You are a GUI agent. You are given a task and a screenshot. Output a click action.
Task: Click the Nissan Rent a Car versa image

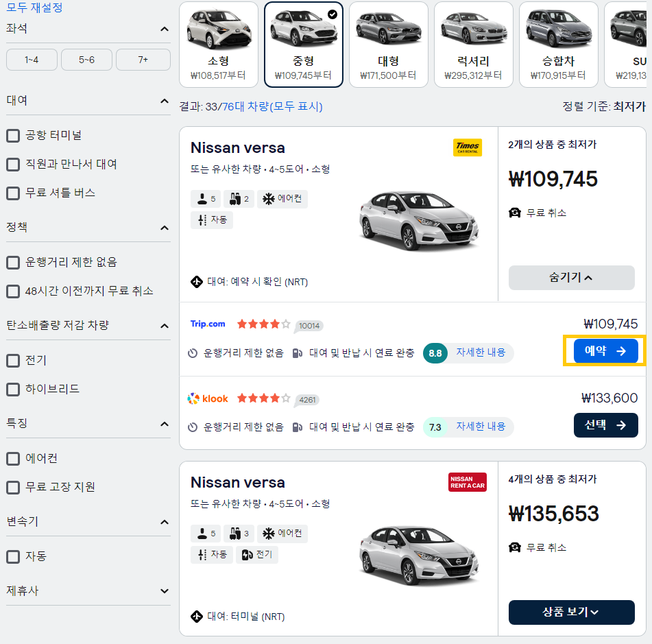click(x=419, y=556)
